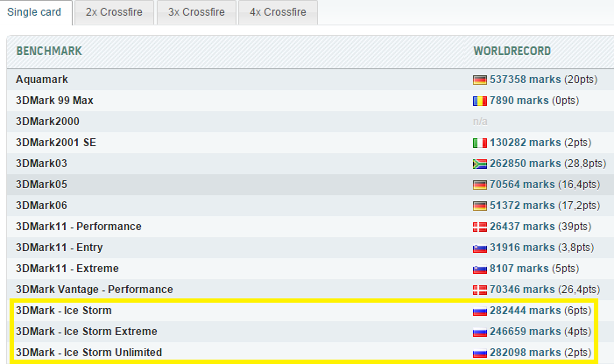Image resolution: width=614 pixels, height=364 pixels.
Task: Click the WORLDRECORD column header
Action: (x=512, y=52)
